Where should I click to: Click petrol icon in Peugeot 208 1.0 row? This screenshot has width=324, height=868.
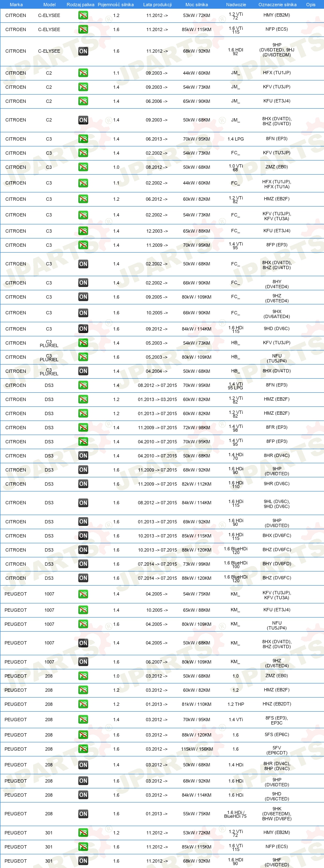point(83,676)
